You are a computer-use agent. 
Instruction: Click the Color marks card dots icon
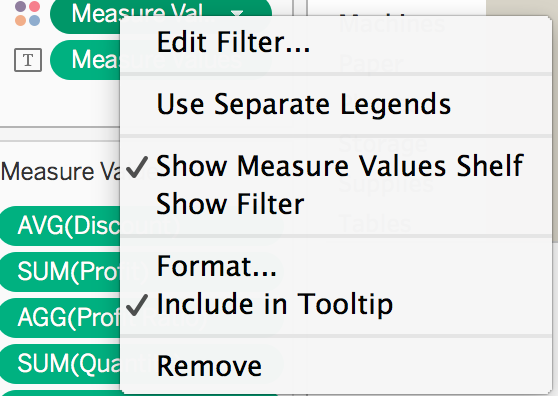tap(28, 13)
